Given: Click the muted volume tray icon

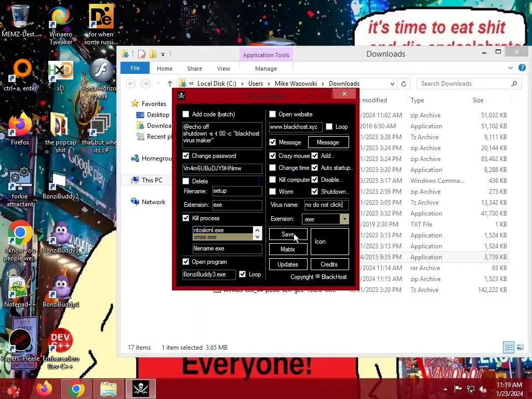Looking at the screenshot, I should pyautogui.click(x=483, y=389).
